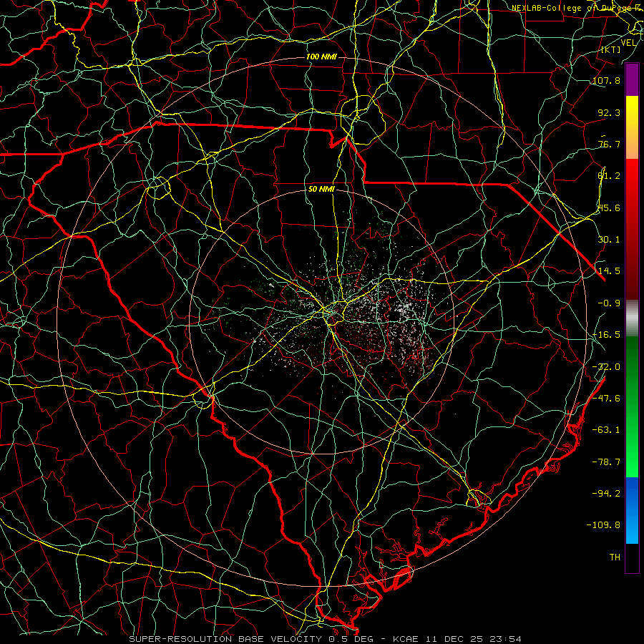Viewport: 644px width, 644px height.
Task: Click the -109.8 legend value
Action: tap(604, 525)
